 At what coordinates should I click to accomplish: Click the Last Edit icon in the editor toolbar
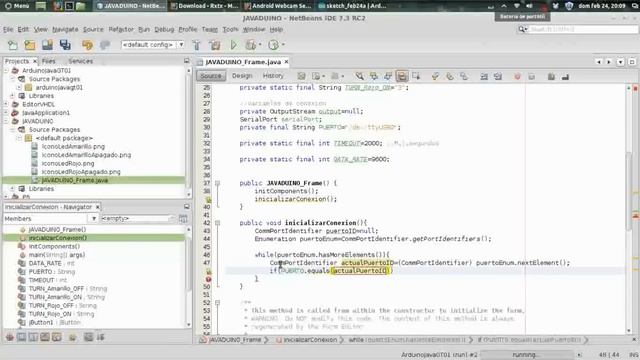(x=302, y=76)
